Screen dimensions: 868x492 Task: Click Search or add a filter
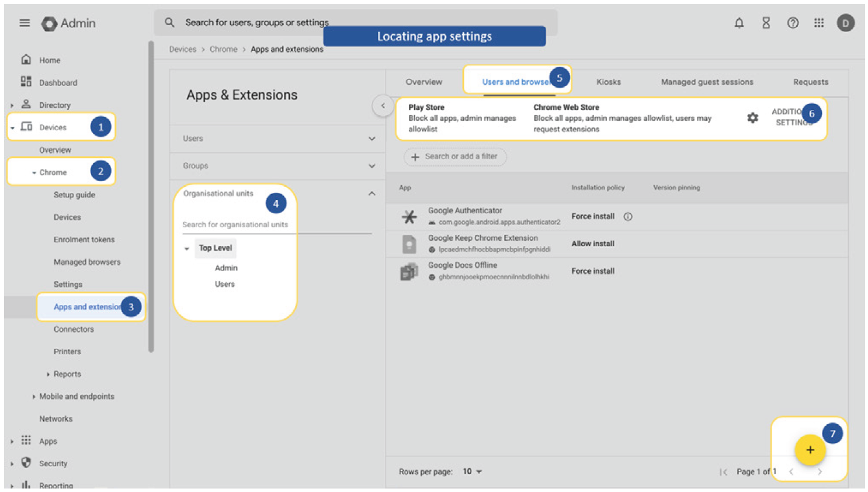455,157
